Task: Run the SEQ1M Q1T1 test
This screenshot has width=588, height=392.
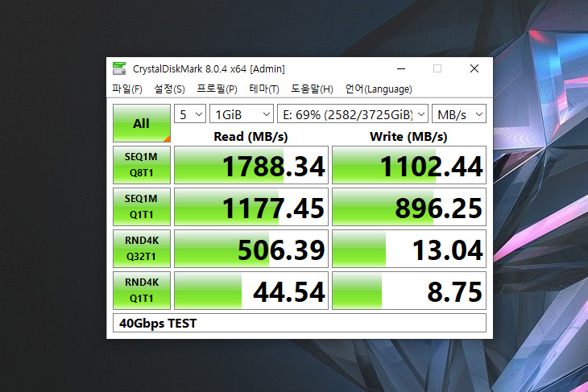Action: click(142, 207)
